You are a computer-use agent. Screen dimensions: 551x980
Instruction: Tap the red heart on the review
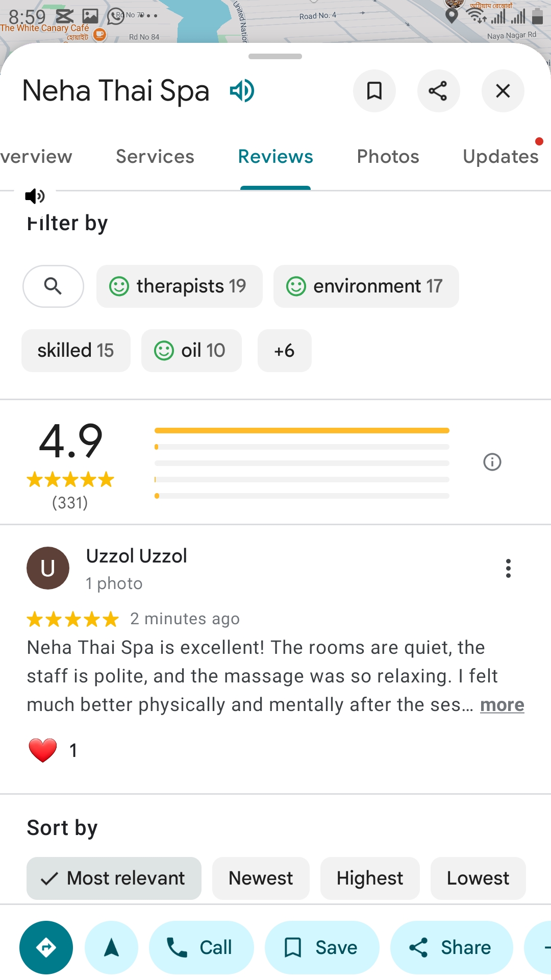[43, 750]
